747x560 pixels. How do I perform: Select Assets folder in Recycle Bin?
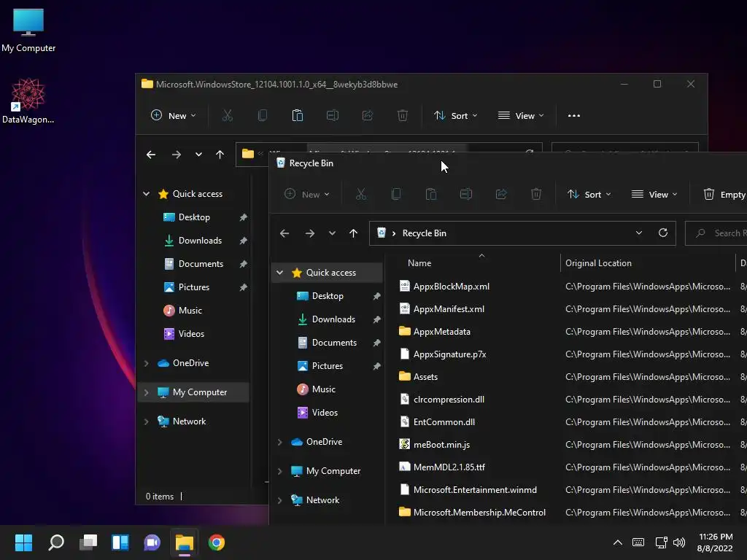[x=425, y=377]
